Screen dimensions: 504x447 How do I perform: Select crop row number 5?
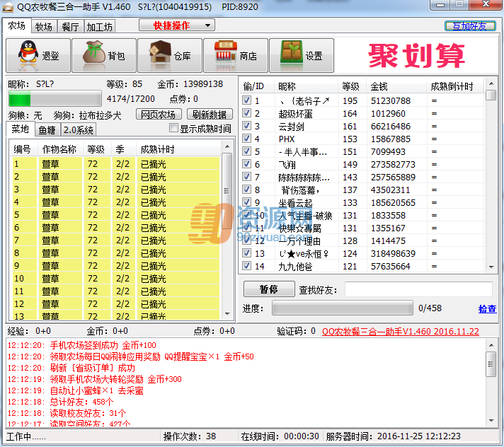(116, 215)
